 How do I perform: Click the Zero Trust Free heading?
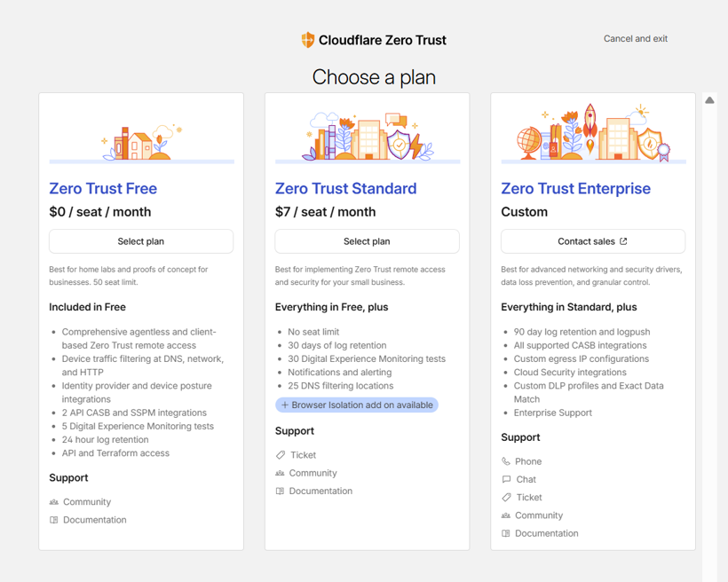(x=103, y=188)
